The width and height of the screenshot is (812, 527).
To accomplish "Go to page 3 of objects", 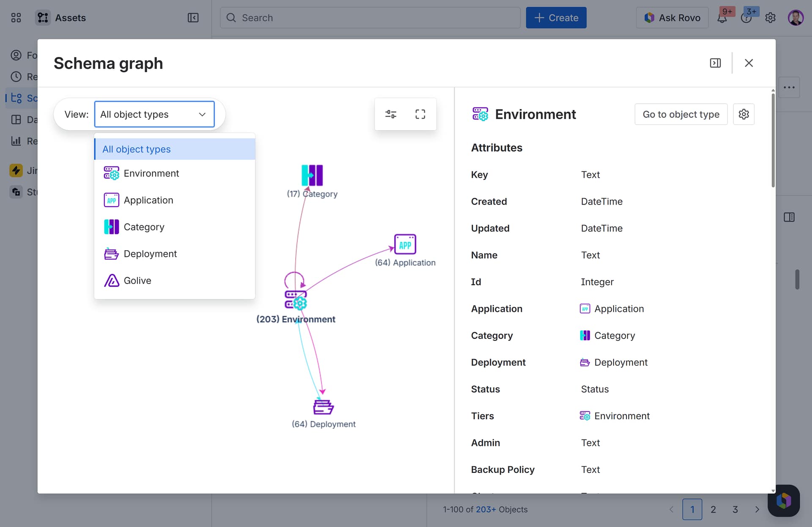I will (x=735, y=509).
